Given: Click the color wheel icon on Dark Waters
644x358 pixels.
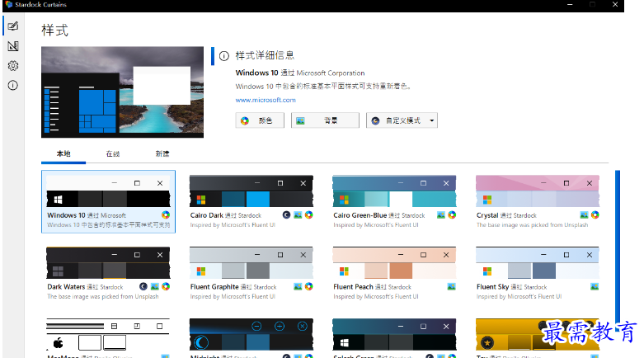Looking at the screenshot, I should click(x=166, y=286).
